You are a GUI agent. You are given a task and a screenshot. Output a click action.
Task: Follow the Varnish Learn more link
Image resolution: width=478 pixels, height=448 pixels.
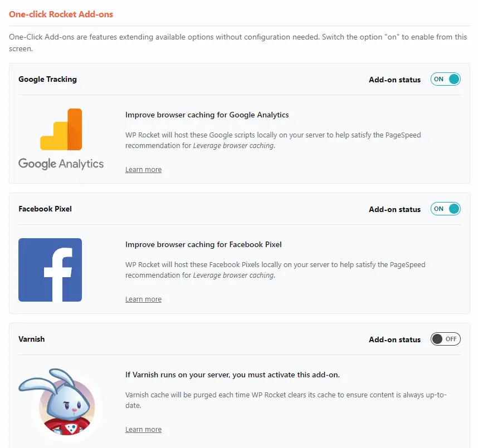click(143, 430)
